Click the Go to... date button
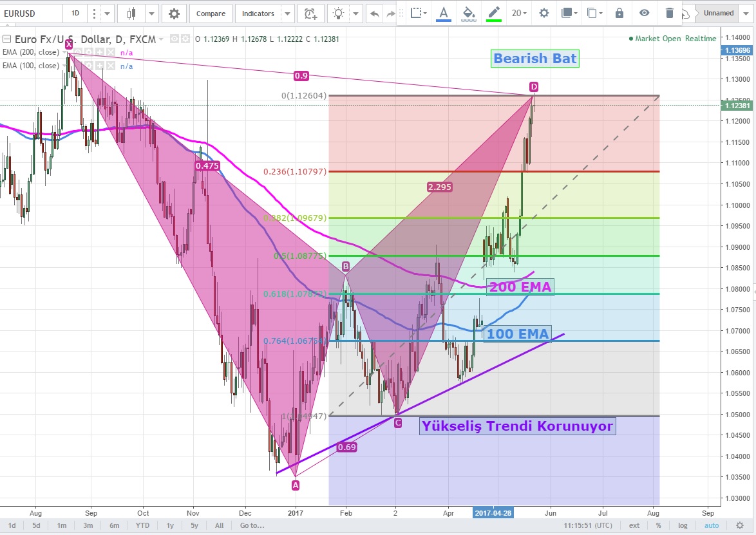The height and width of the screenshot is (535, 756). pyautogui.click(x=252, y=525)
